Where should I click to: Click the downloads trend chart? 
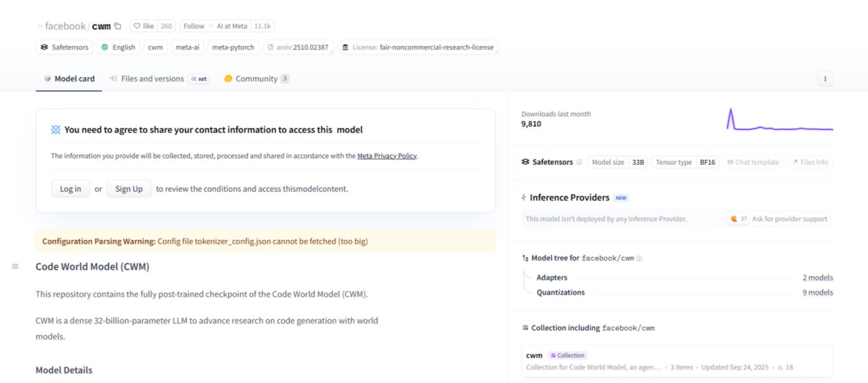pos(779,119)
